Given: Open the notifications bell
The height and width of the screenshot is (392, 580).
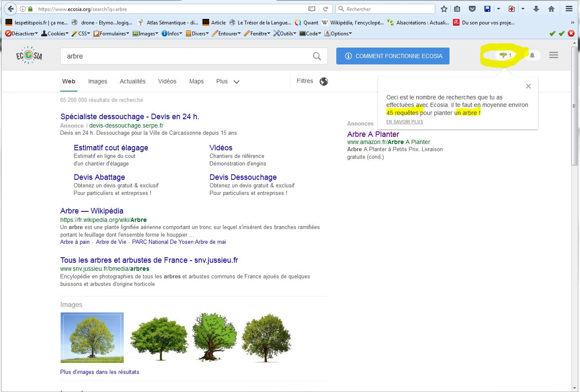Looking at the screenshot, I should click(532, 55).
